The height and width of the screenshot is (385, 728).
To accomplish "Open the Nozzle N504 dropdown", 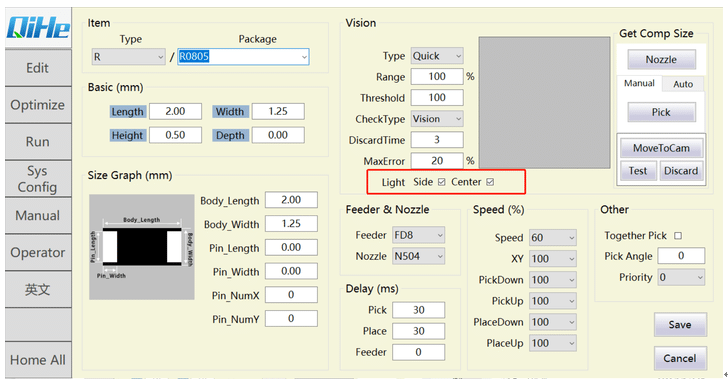I will tap(418, 256).
